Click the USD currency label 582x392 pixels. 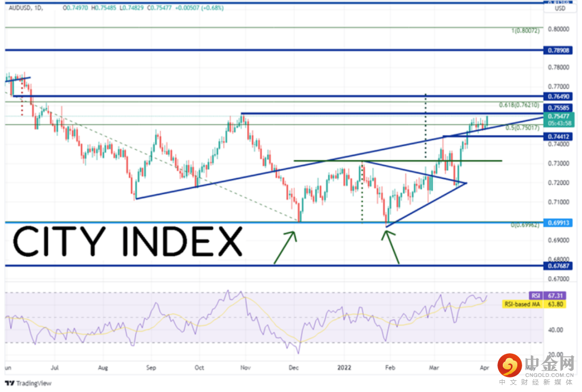(x=560, y=8)
